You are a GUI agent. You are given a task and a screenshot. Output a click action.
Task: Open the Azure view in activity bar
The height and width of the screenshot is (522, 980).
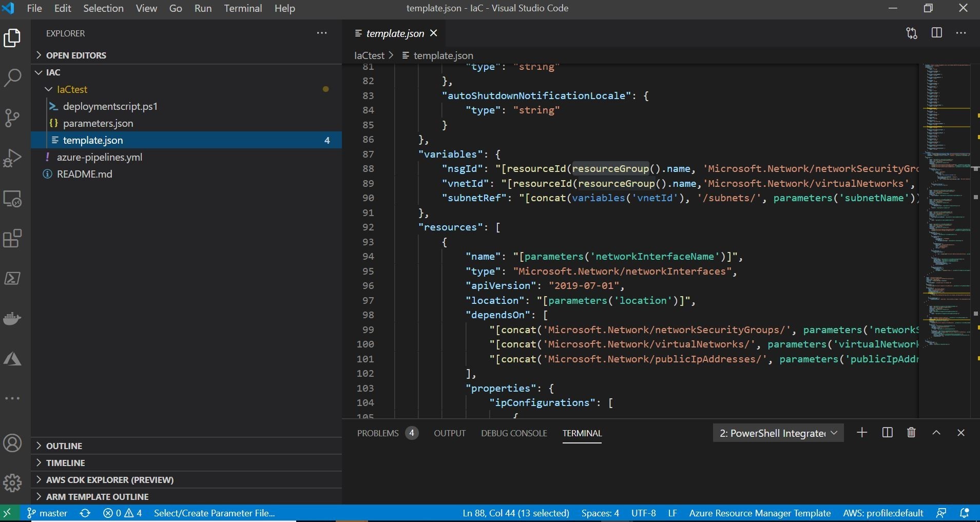tap(12, 359)
